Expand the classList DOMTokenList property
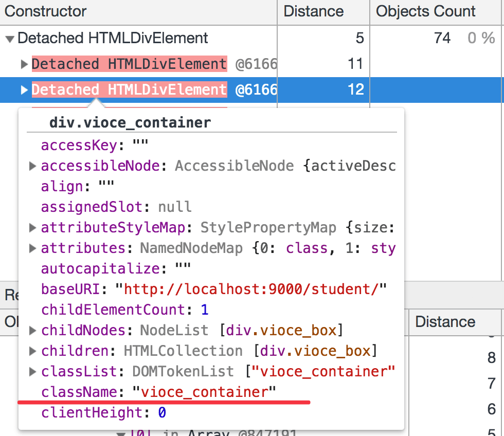The image size is (504, 436). point(32,371)
